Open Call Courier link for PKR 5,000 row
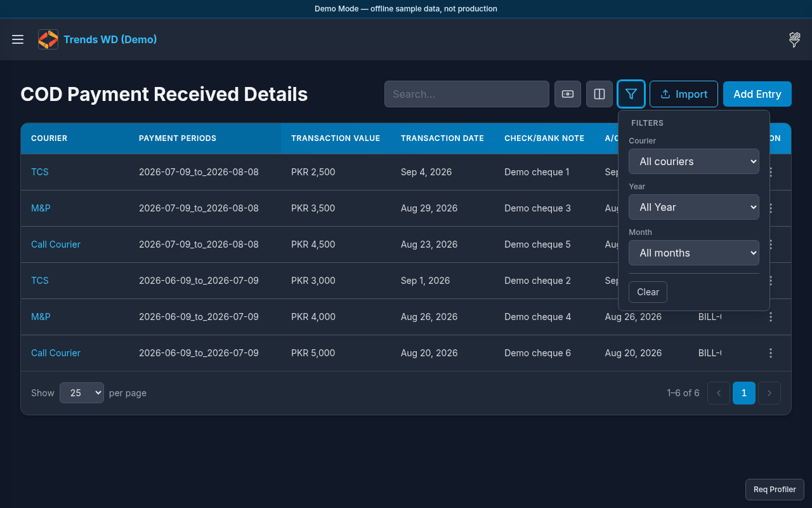Viewport: 812px width, 508px height. [56, 353]
